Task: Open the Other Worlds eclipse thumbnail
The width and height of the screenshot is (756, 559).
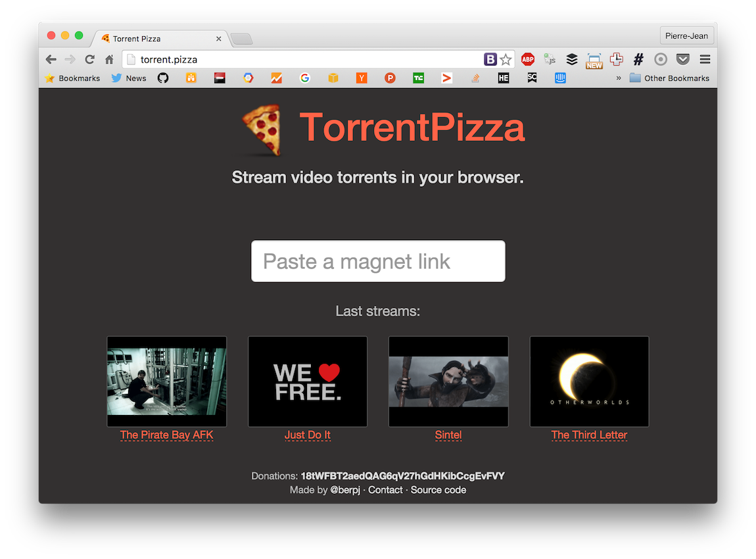Action: 589,381
